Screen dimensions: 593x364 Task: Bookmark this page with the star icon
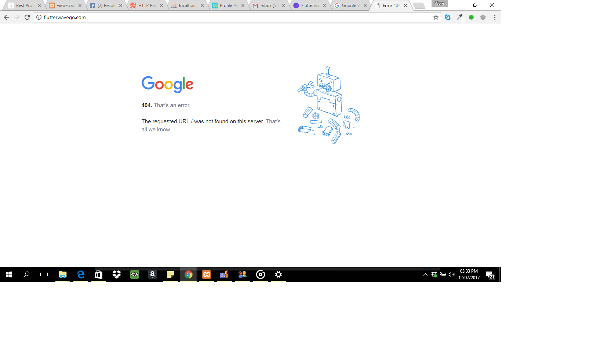tap(436, 17)
